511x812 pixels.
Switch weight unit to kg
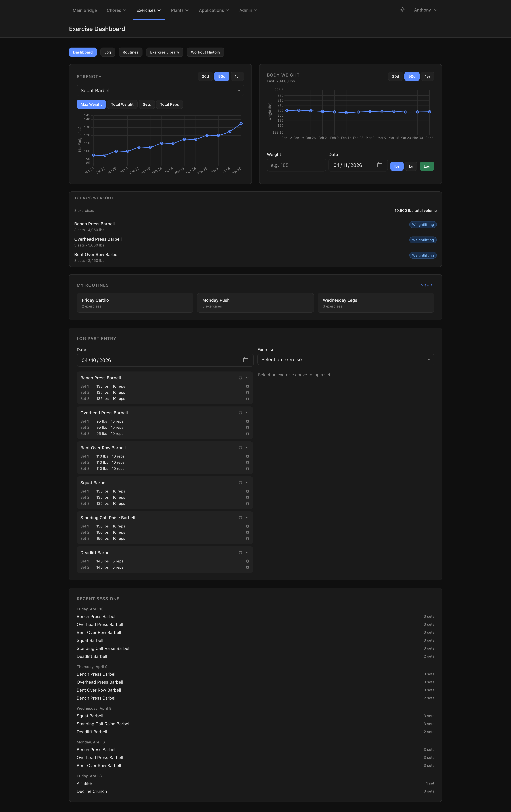[x=411, y=166]
